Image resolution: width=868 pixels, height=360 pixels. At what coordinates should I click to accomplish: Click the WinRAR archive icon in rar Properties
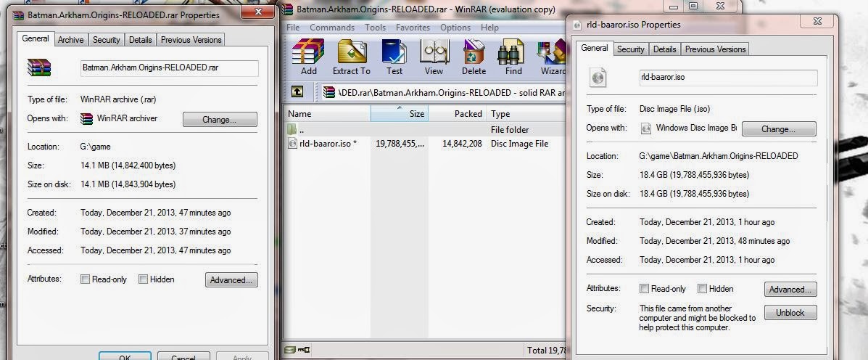tap(38, 67)
